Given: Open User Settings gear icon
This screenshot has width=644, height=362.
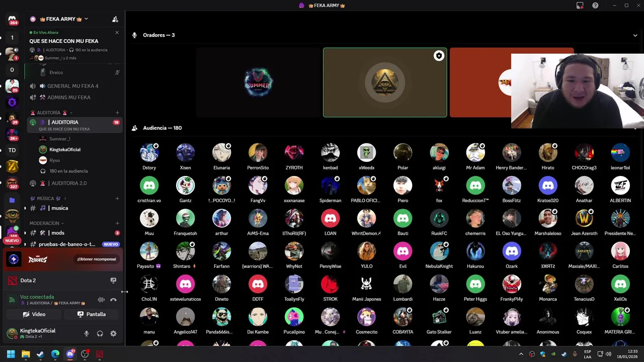Looking at the screenshot, I should tap(113, 333).
